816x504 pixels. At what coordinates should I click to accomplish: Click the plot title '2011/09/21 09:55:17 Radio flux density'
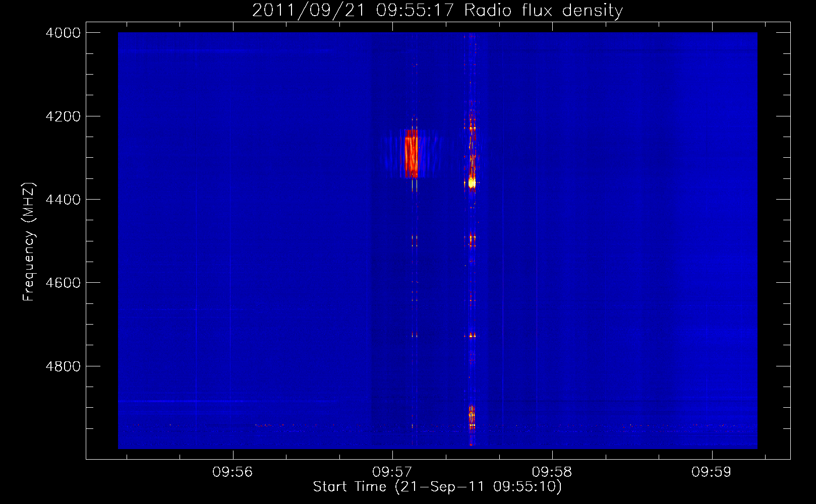click(x=437, y=10)
